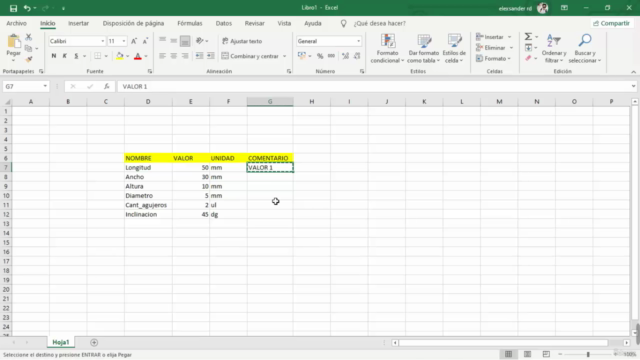Screen dimensions: 640x360
Task: Toggle bold formatting (N)
Action: [53, 56]
